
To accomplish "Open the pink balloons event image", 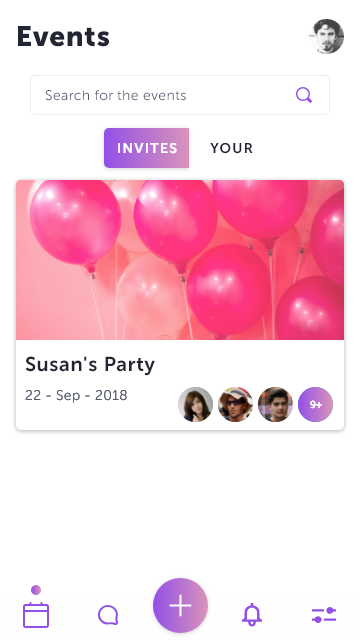I will (180, 260).
